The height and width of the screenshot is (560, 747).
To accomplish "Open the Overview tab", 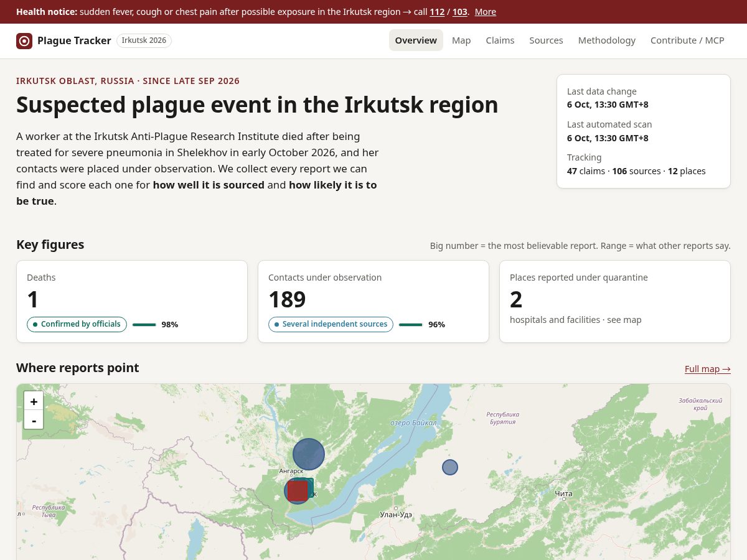I will coord(416,40).
